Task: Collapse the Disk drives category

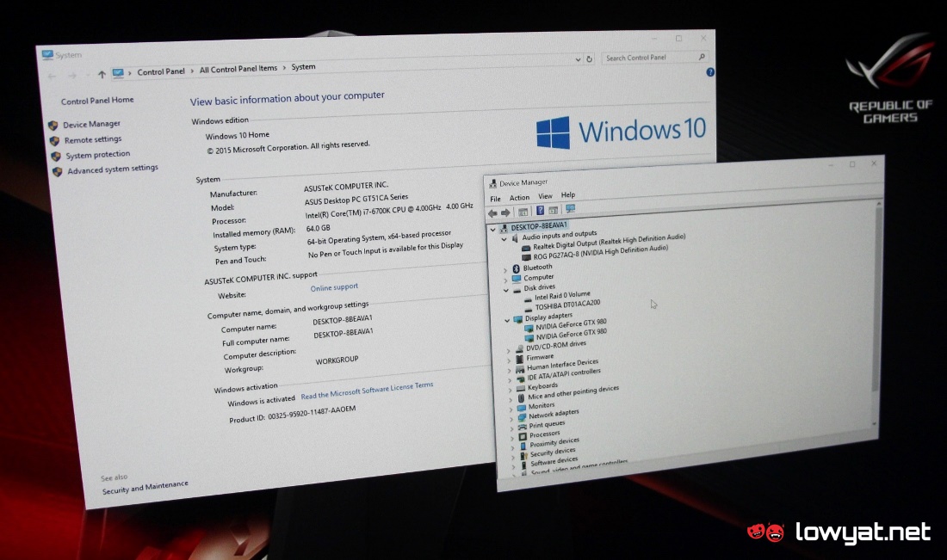Action: (x=506, y=290)
